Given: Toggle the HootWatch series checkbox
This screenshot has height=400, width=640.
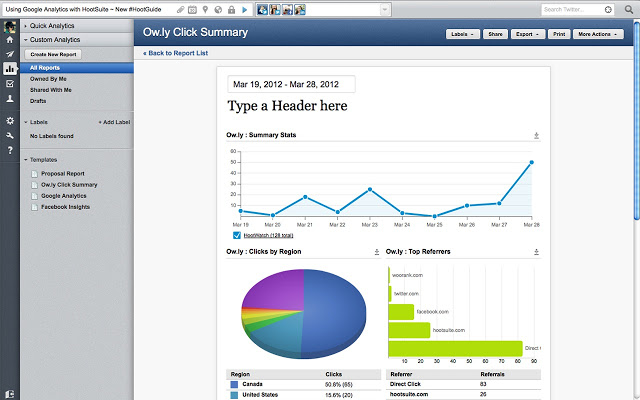Looking at the screenshot, I should (236, 235).
